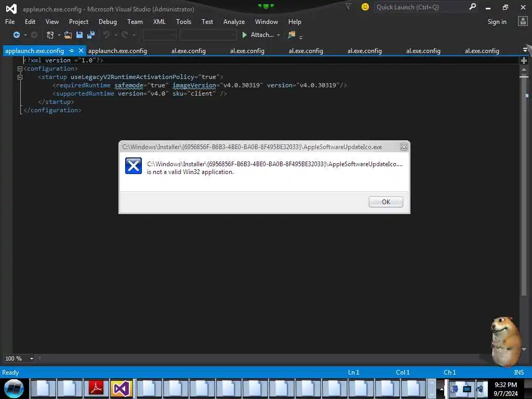532x399 pixels.
Task: Open the notifications flag icon
Action: (348, 6)
